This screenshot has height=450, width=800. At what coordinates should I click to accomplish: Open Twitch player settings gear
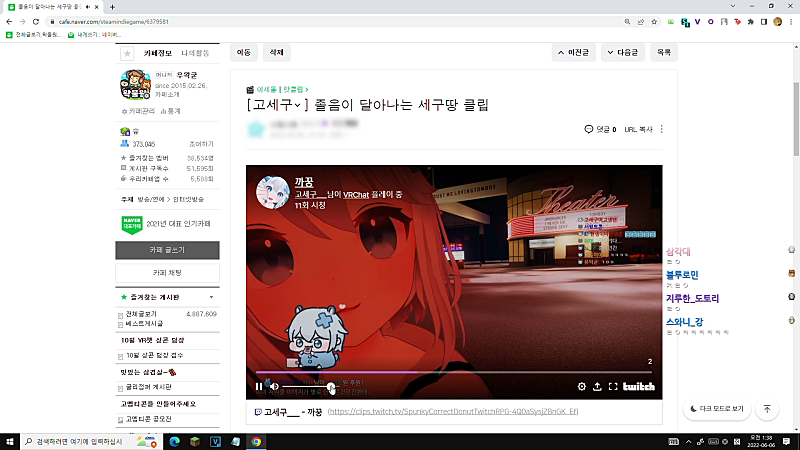pyautogui.click(x=582, y=386)
